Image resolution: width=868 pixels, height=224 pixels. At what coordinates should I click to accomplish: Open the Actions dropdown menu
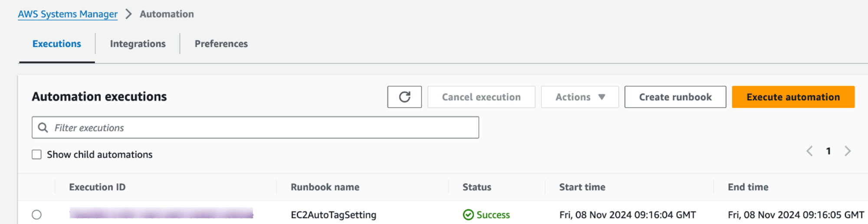(x=580, y=97)
